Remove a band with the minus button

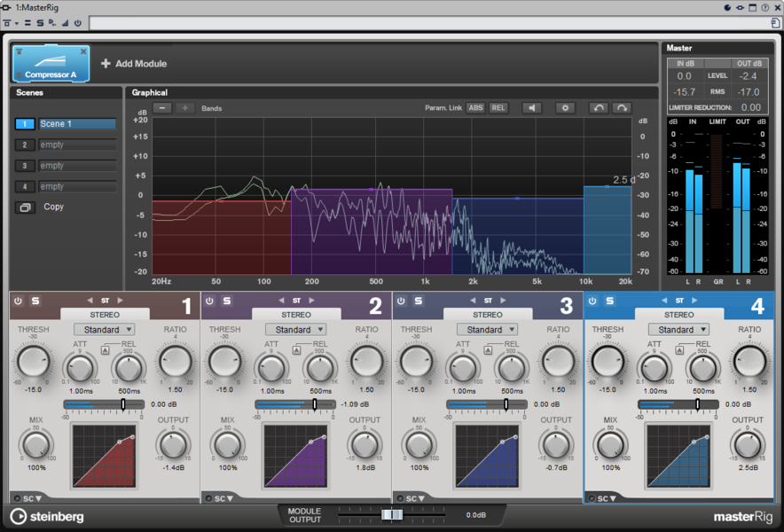point(162,108)
